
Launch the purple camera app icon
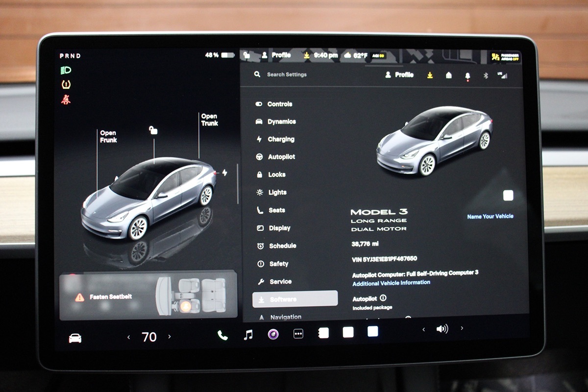coord(273,334)
